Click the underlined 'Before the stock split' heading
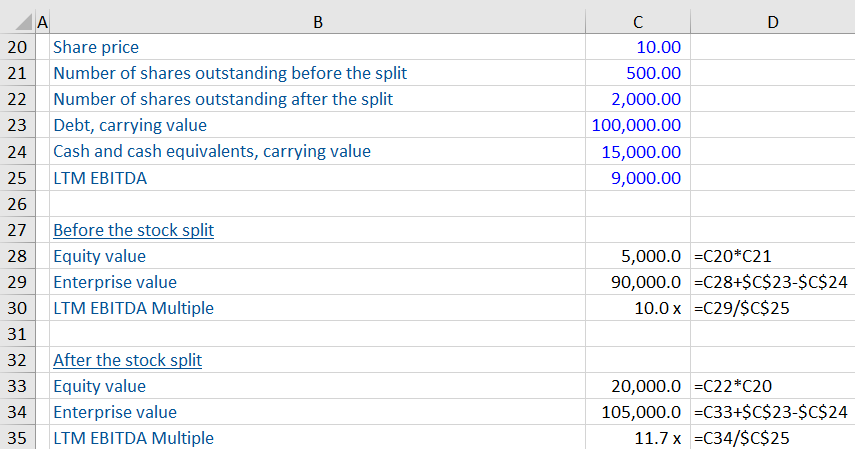Image resolution: width=855 pixels, height=449 pixels. pyautogui.click(x=133, y=230)
